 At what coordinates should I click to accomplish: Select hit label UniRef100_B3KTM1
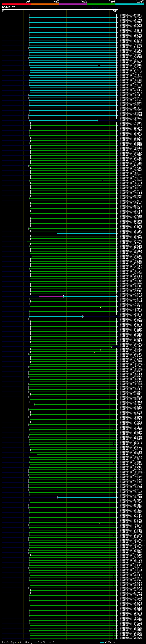(131, 631)
